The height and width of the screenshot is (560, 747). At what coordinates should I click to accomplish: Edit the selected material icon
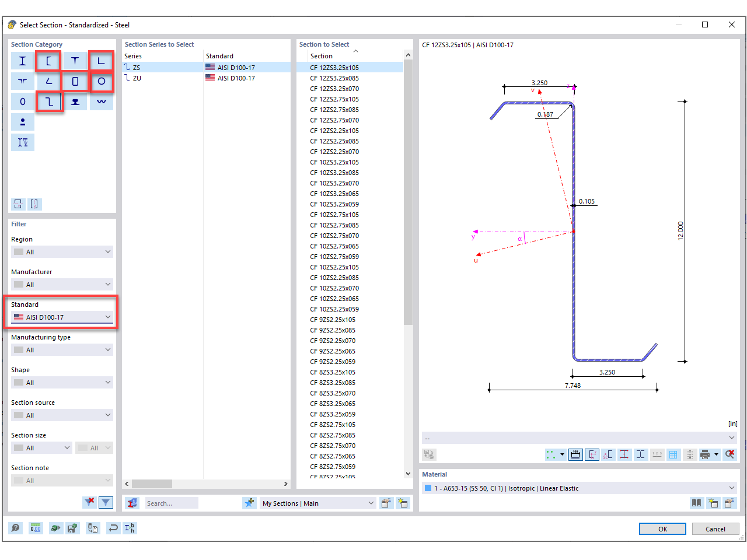pyautogui.click(x=729, y=503)
